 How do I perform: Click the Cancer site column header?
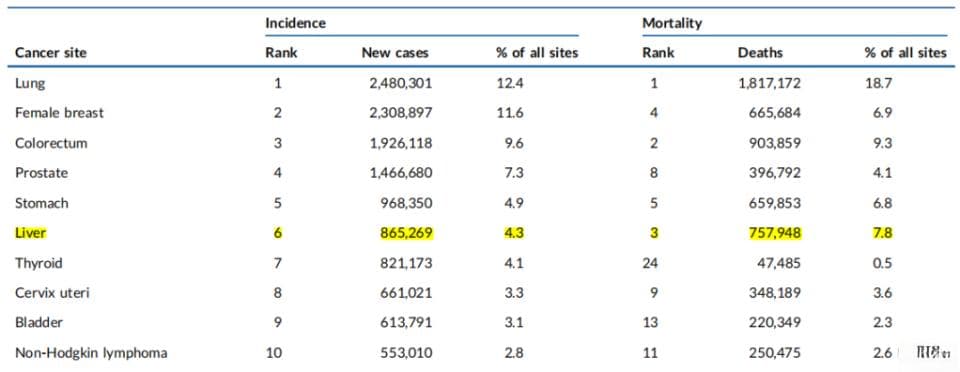[51, 53]
